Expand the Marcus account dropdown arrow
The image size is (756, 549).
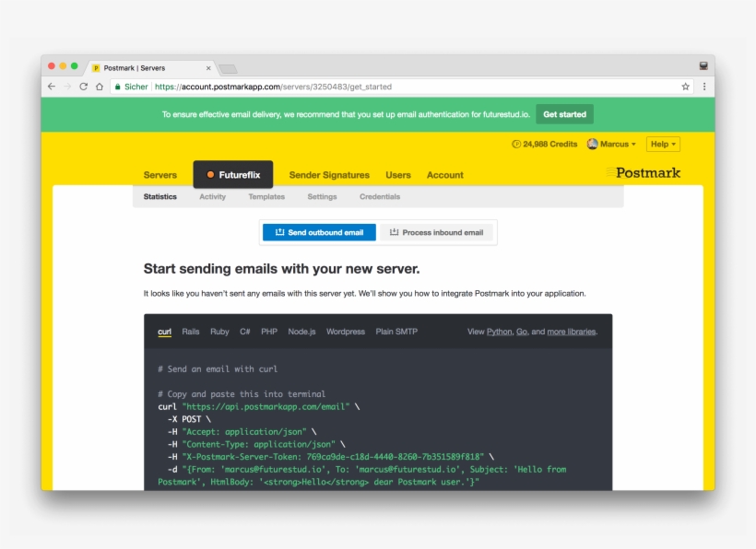(x=634, y=144)
